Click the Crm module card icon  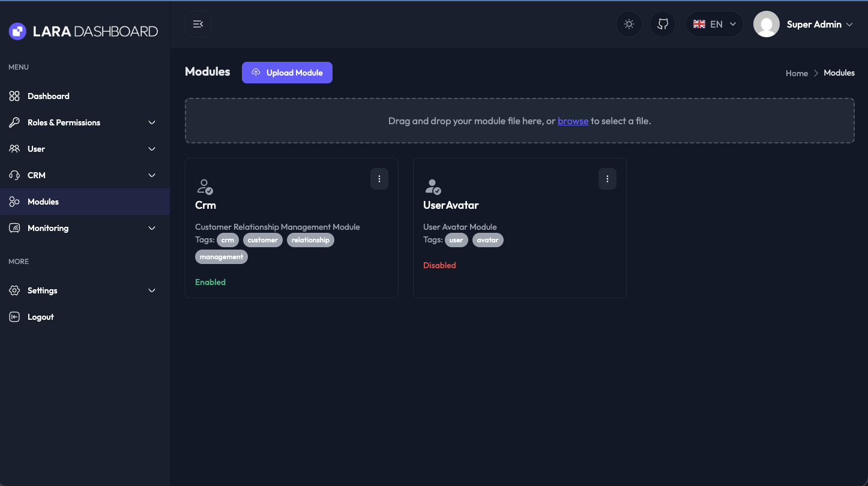205,187
